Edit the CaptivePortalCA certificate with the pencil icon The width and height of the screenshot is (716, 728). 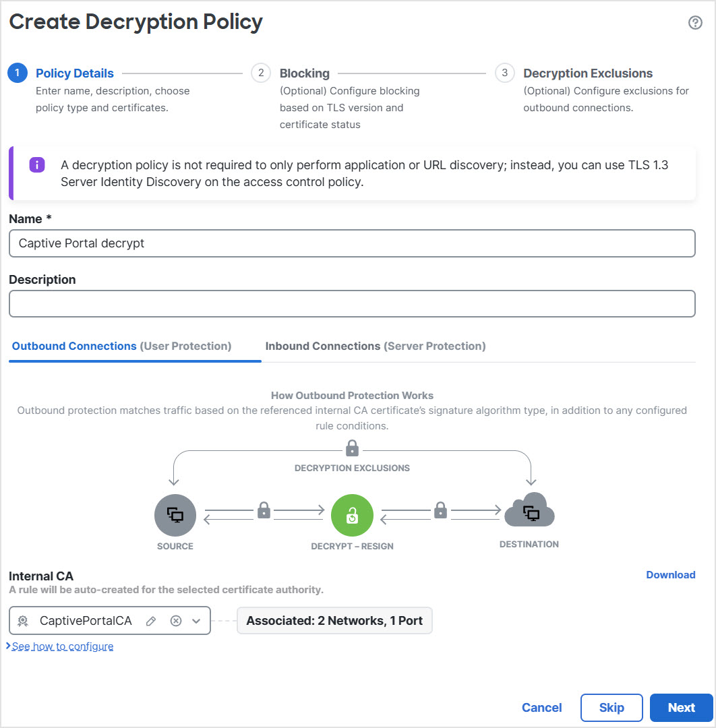click(x=151, y=620)
